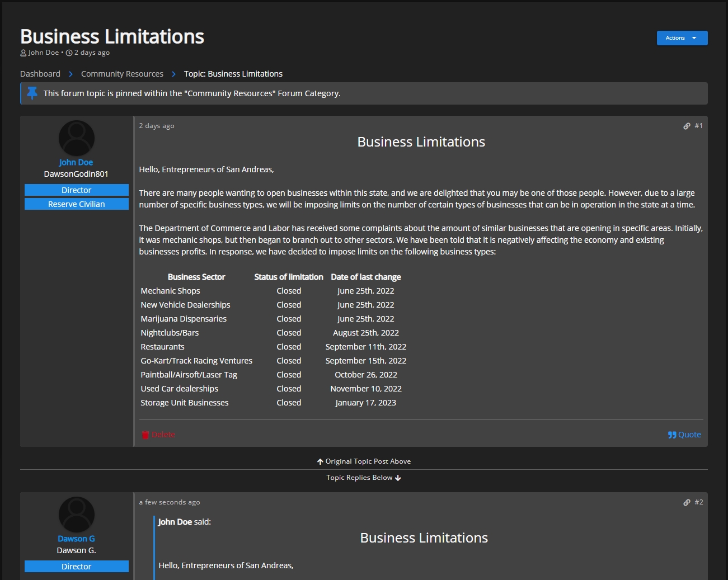The height and width of the screenshot is (580, 728).
Task: Open John Doe's username profile link
Action: (x=76, y=162)
